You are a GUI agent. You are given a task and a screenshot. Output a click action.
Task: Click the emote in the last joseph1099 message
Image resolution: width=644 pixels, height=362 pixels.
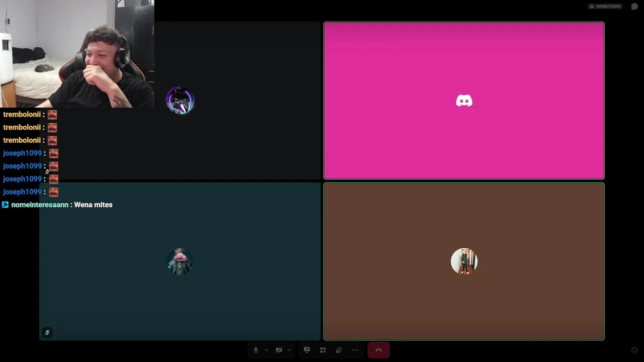[53, 192]
